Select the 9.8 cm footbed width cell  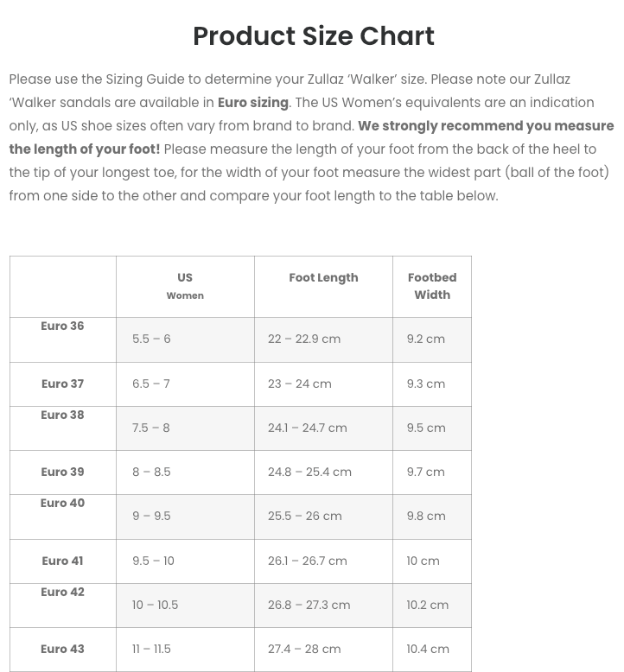[x=426, y=516]
